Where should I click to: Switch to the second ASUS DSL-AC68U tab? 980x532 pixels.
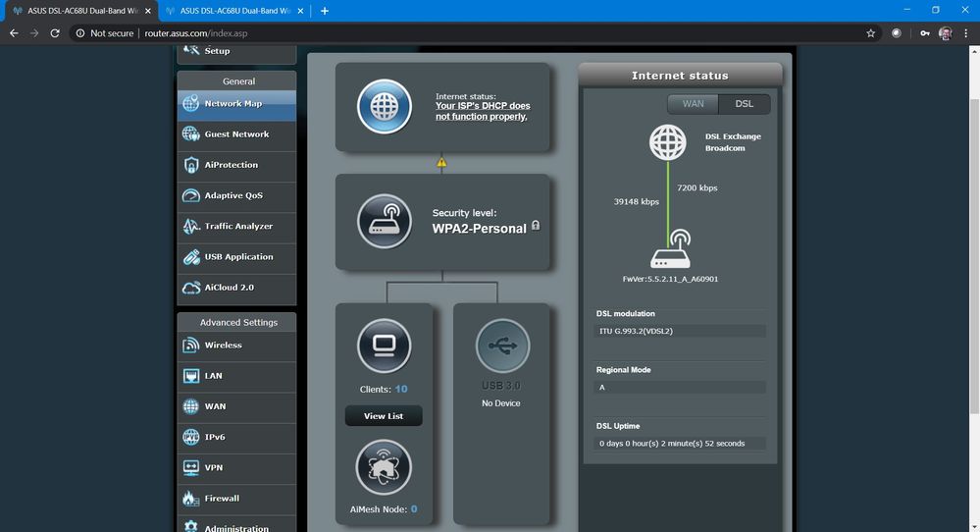tap(233, 11)
